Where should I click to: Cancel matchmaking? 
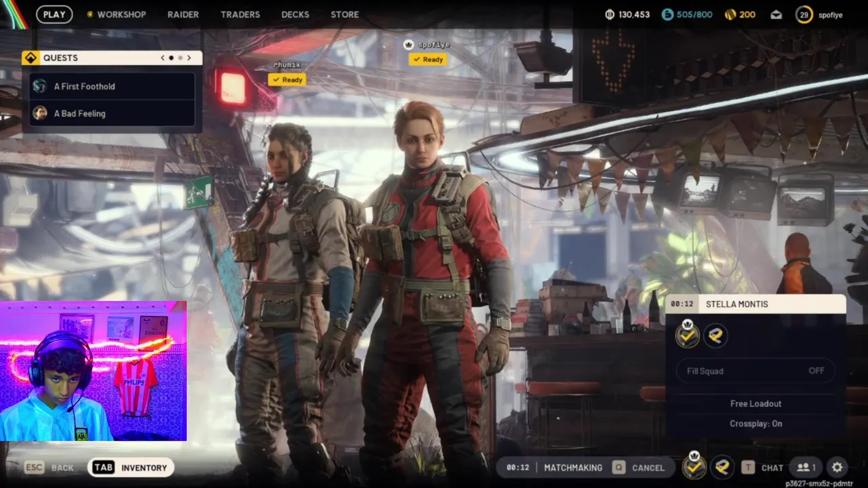pyautogui.click(x=638, y=467)
